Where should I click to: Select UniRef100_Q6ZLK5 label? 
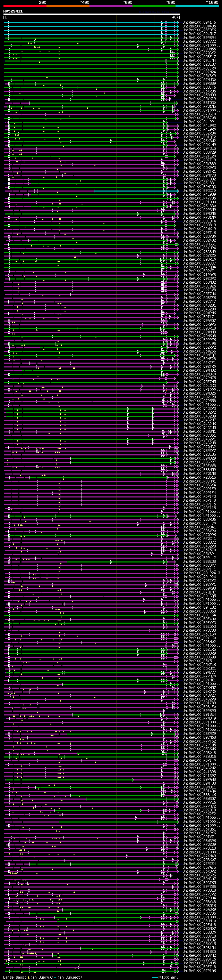199,649
